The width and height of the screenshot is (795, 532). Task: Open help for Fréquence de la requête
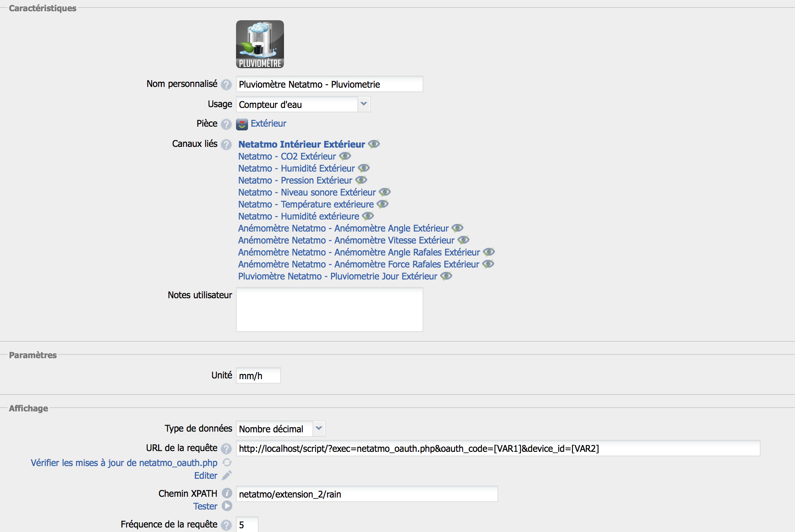tap(226, 525)
